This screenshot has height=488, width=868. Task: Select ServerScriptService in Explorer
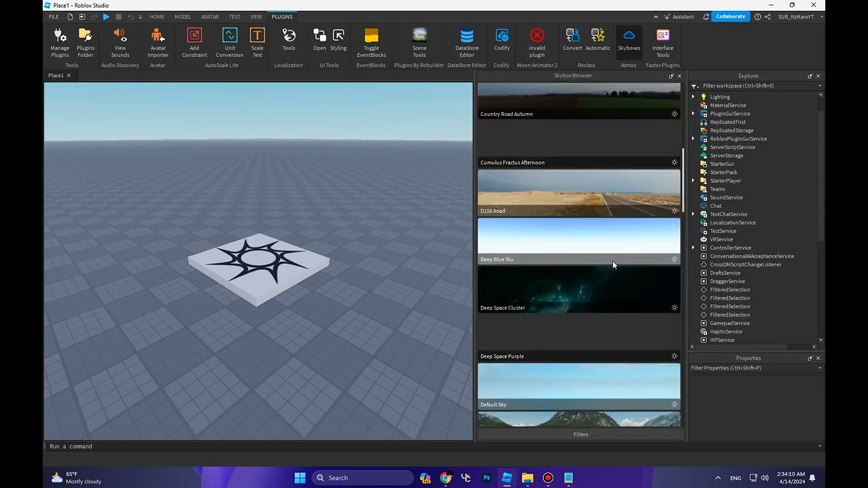pos(732,147)
